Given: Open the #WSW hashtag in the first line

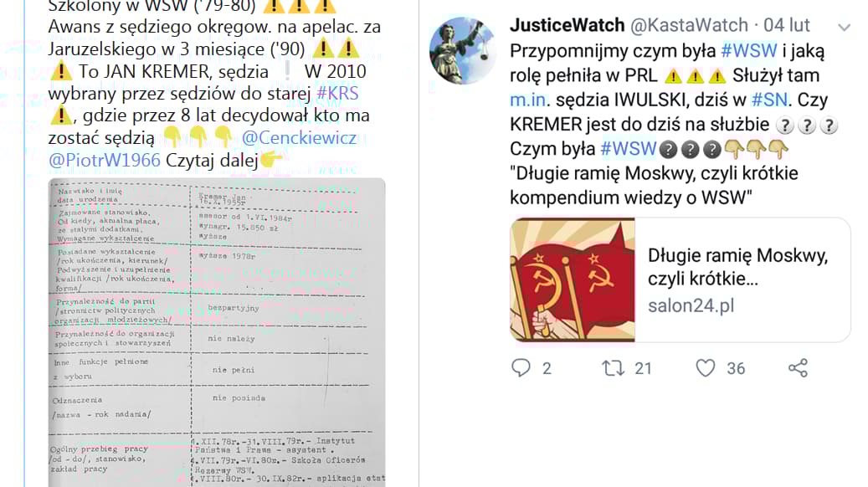Looking at the screenshot, I should [x=749, y=51].
